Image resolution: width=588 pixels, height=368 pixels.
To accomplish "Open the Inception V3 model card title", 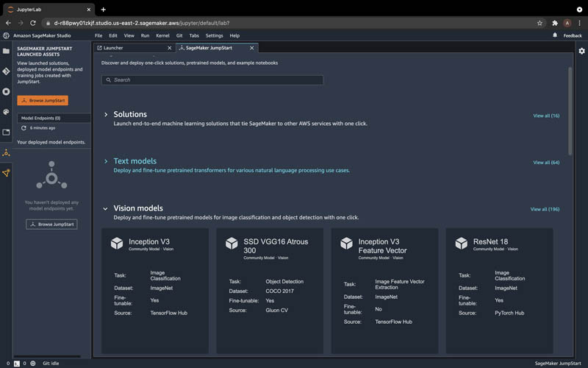I will (x=149, y=242).
